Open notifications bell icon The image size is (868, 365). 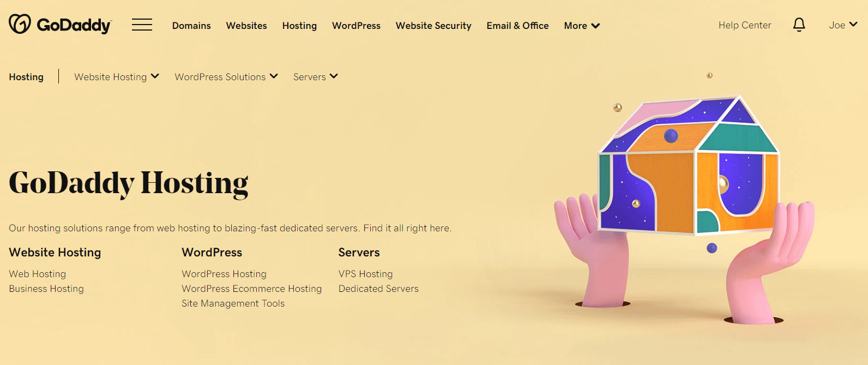coord(799,25)
